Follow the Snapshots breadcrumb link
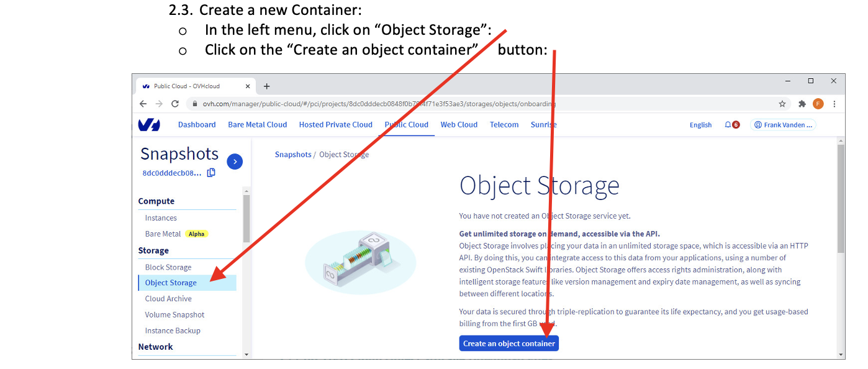The width and height of the screenshot is (868, 369). pyautogui.click(x=293, y=155)
